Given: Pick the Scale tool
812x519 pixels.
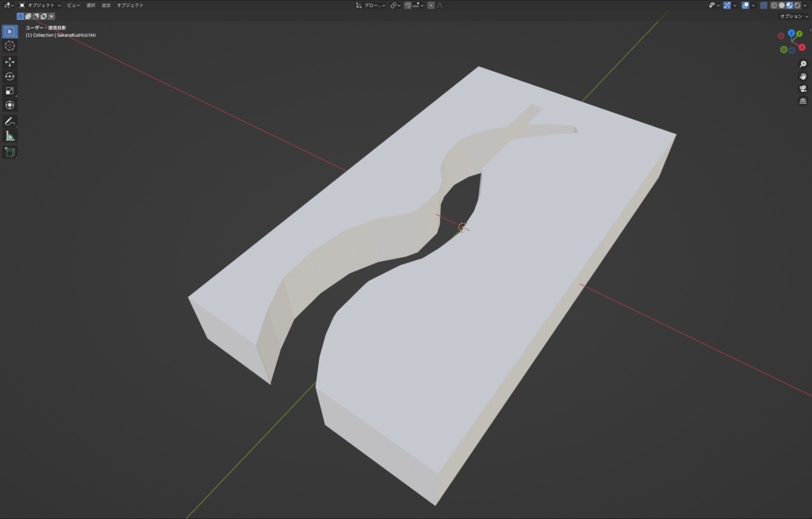Looking at the screenshot, I should 10,90.
